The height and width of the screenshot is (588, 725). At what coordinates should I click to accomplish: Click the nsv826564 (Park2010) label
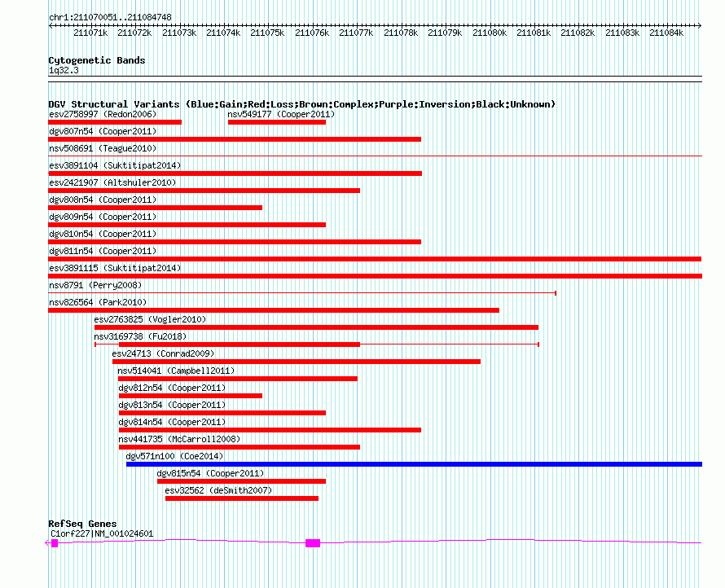point(98,302)
